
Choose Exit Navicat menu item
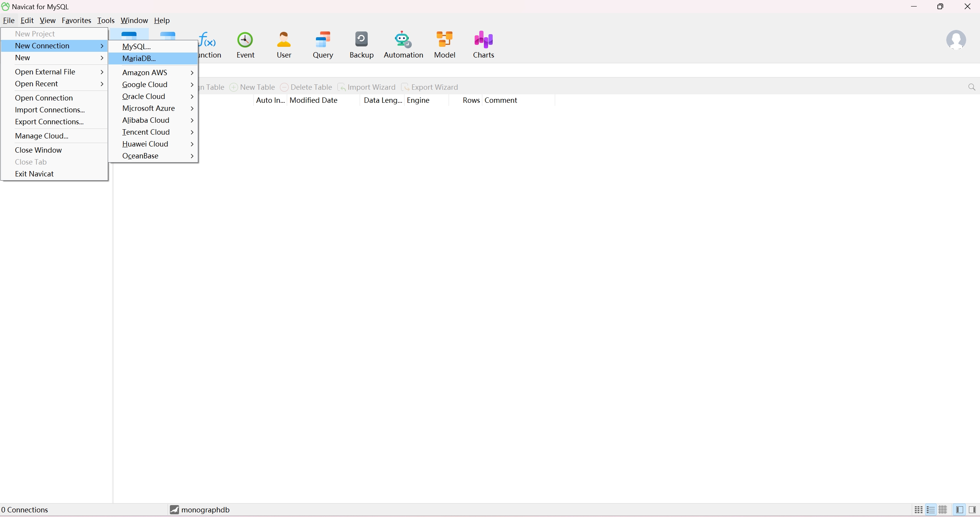pyautogui.click(x=54, y=174)
